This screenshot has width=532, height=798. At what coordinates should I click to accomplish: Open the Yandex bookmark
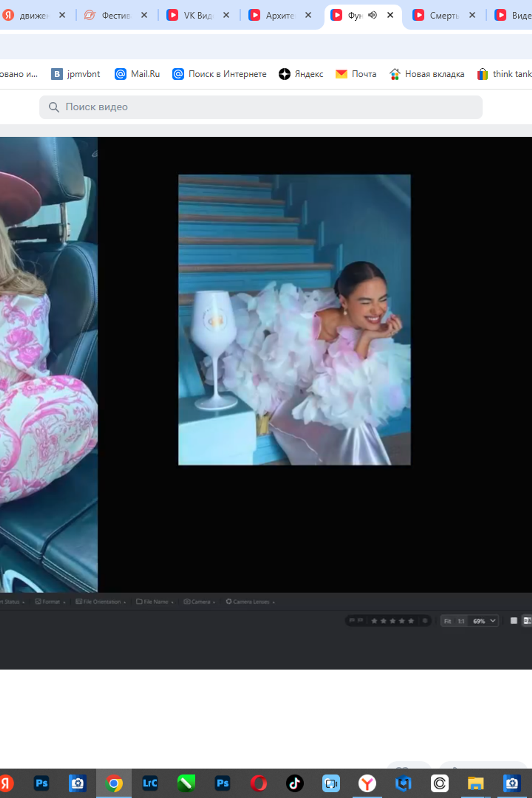pos(301,74)
